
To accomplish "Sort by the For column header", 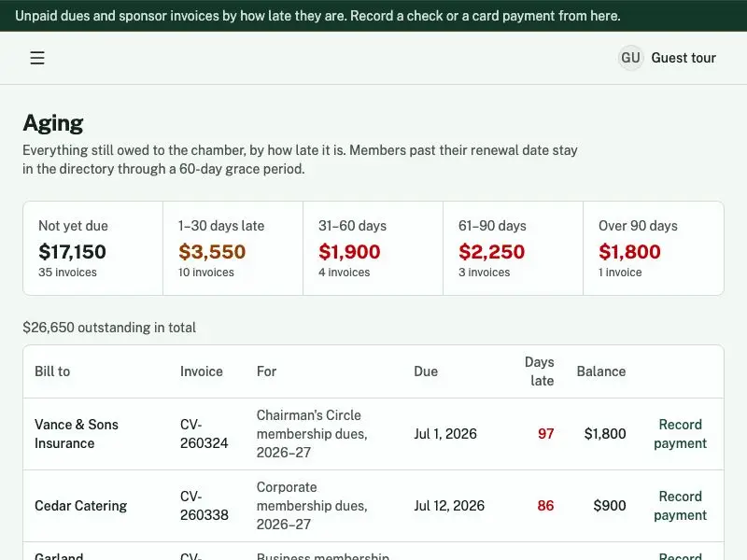I will point(266,371).
